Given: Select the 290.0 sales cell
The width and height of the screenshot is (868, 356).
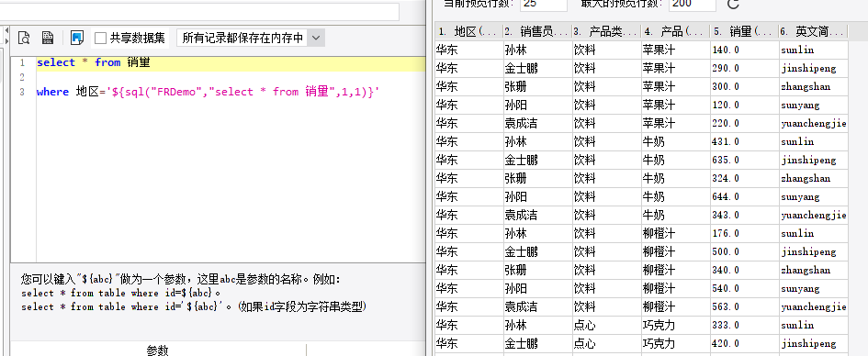Looking at the screenshot, I should [x=744, y=69].
